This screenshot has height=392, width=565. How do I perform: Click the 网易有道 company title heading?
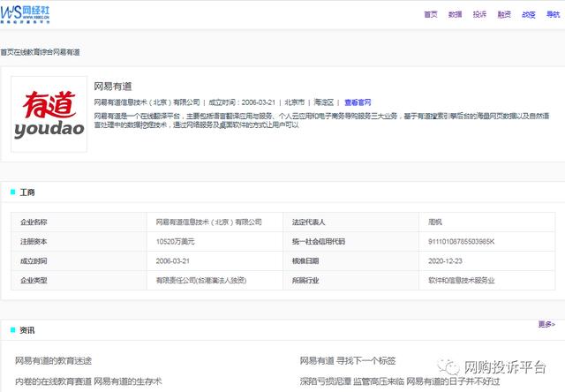point(113,87)
